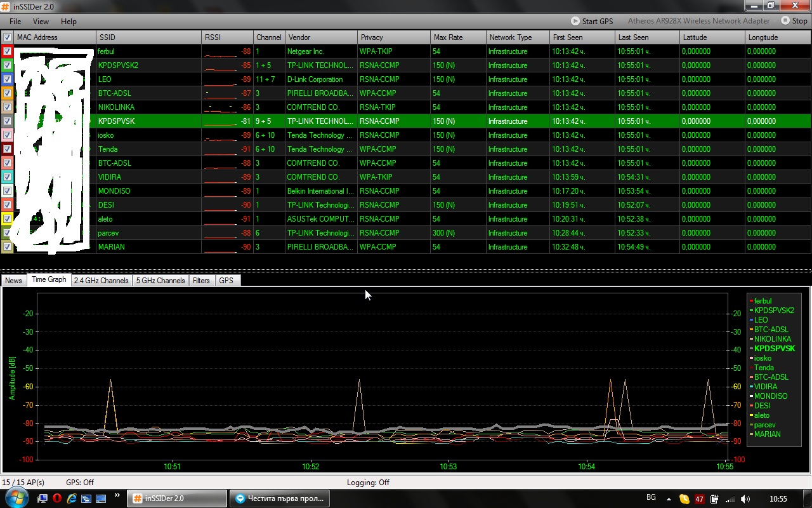Open the 5 GHz Channels tab
The image size is (812, 508).
pyautogui.click(x=160, y=280)
